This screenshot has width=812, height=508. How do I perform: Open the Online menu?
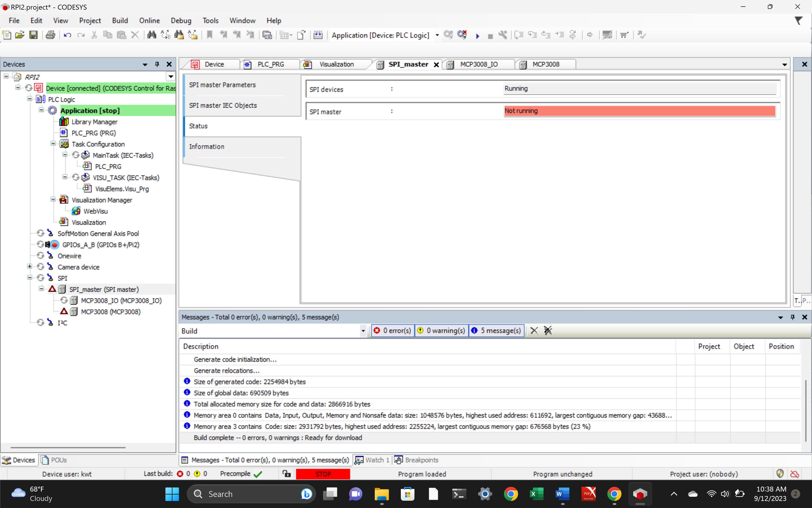point(149,20)
